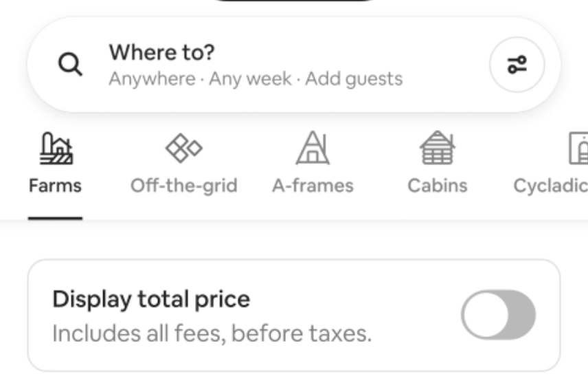Switch to the Farms category label

click(55, 186)
